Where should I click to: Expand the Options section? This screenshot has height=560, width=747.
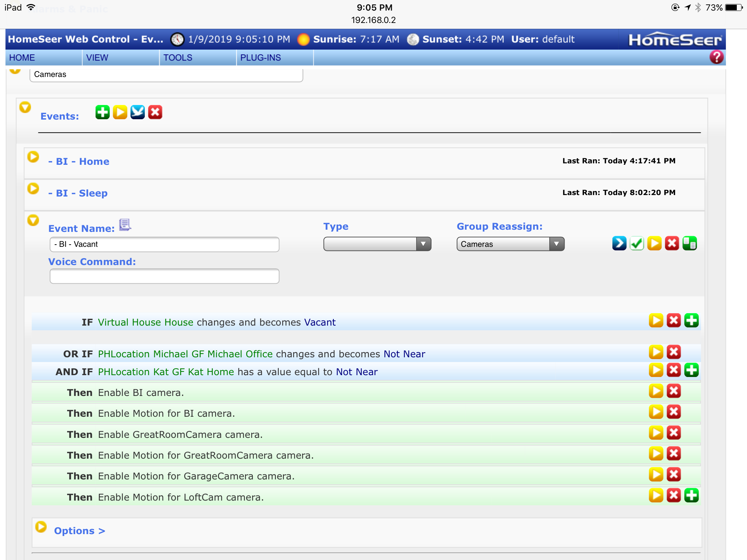point(41,526)
